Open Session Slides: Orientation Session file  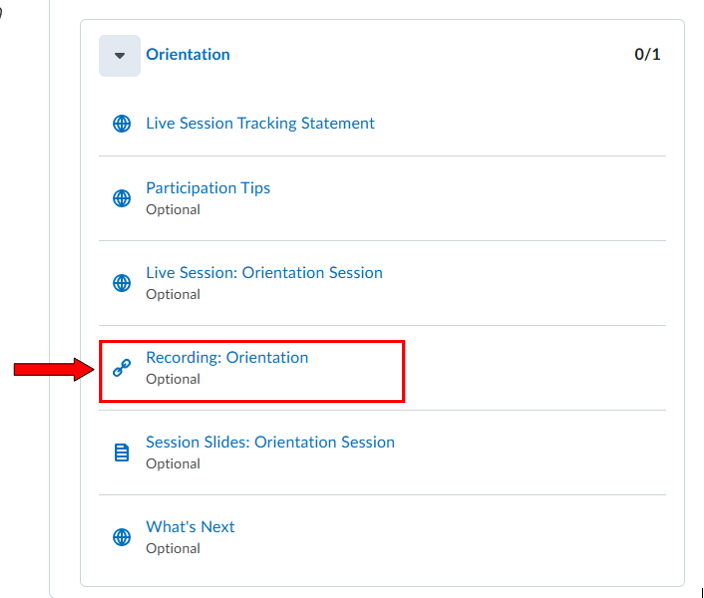coord(270,442)
